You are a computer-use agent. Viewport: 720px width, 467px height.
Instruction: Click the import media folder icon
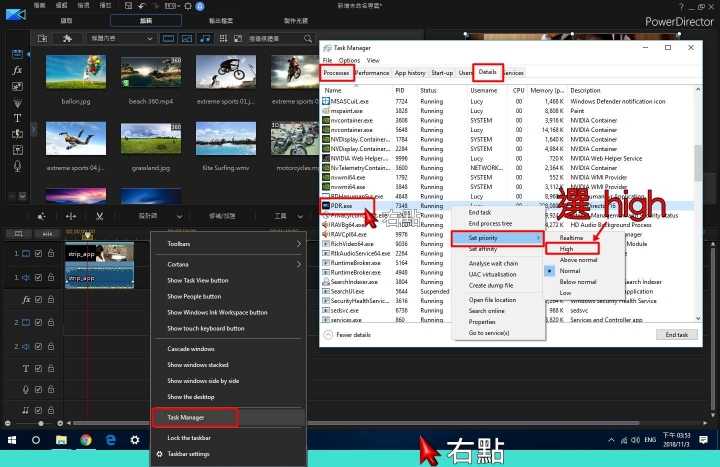pyautogui.click(x=42, y=39)
